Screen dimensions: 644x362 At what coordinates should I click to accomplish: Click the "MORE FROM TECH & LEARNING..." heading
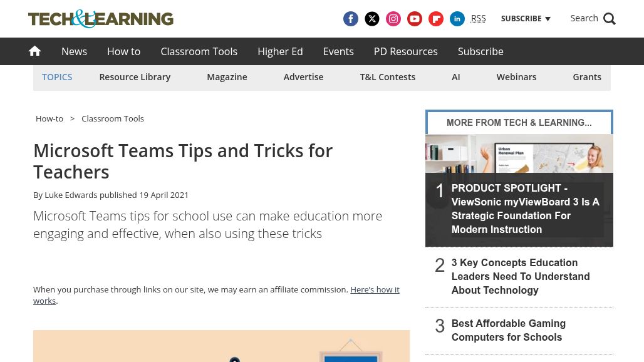point(519,123)
